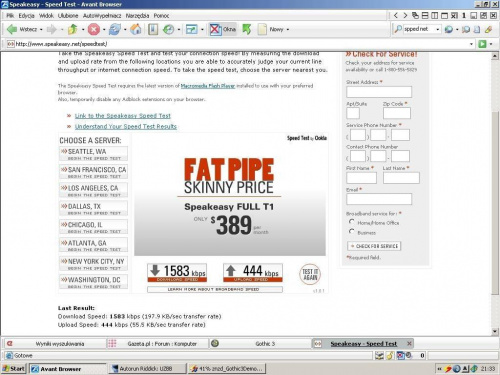Click the Nowy new tab icon

coord(262,29)
